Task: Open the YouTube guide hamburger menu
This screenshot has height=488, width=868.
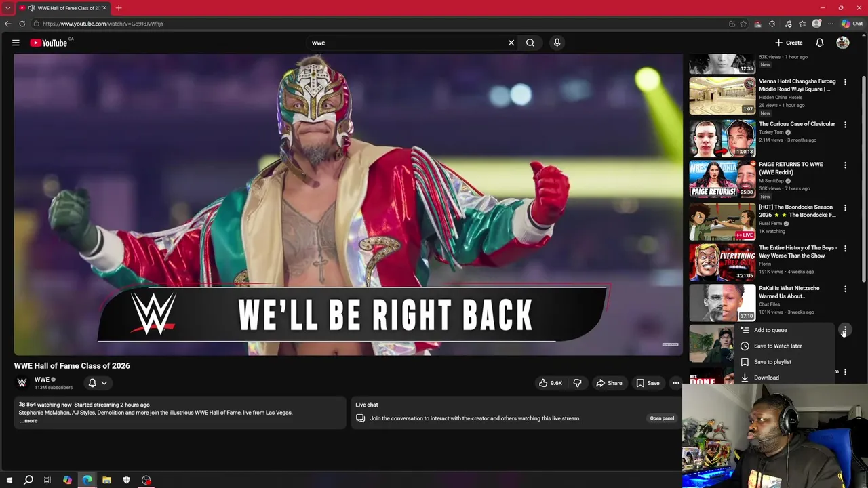Action: pos(16,43)
